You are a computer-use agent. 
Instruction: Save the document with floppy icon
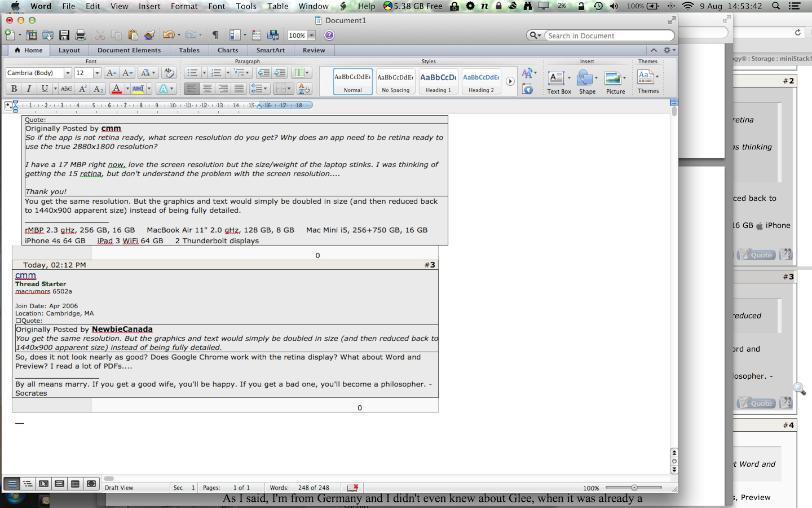click(64, 35)
